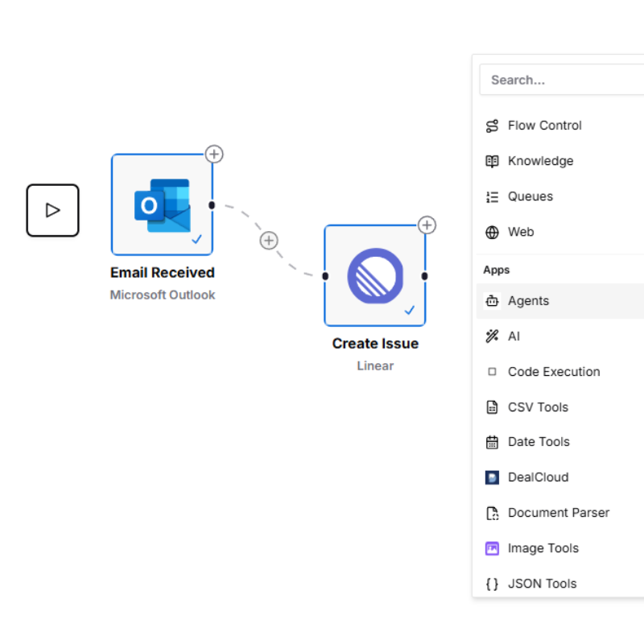Click plus button on Email Received node corner
644x644 pixels.
(x=214, y=155)
